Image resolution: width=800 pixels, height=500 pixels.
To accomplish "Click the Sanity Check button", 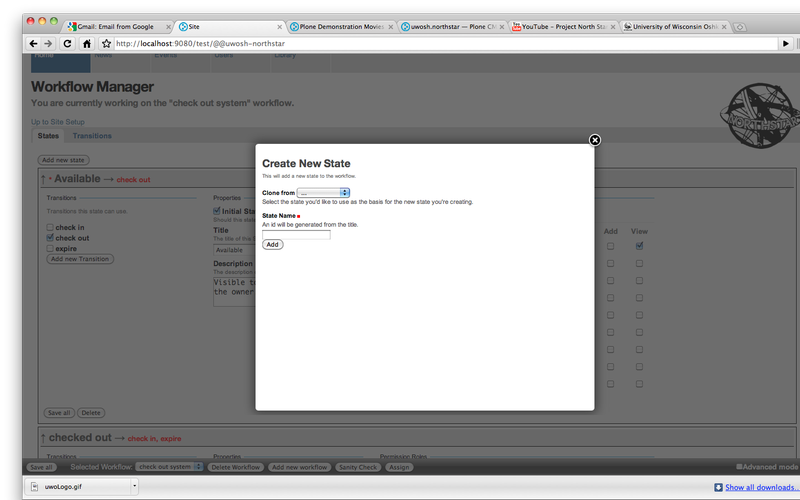I will (x=359, y=467).
